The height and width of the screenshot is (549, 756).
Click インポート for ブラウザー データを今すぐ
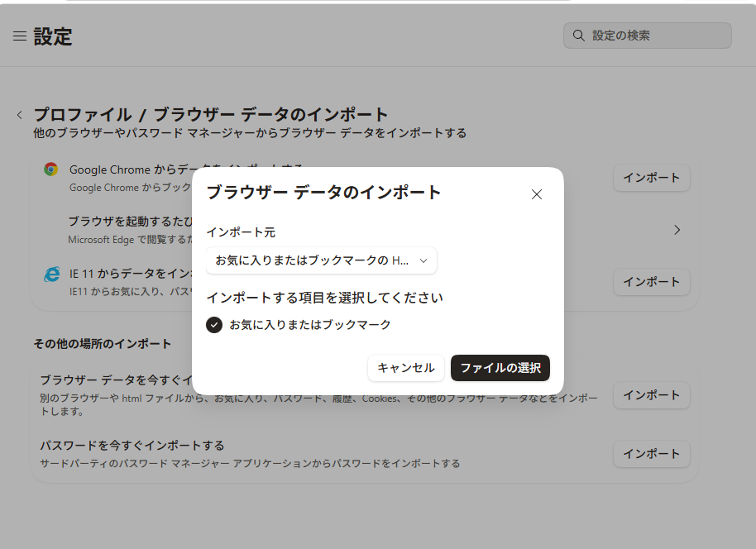click(x=652, y=395)
